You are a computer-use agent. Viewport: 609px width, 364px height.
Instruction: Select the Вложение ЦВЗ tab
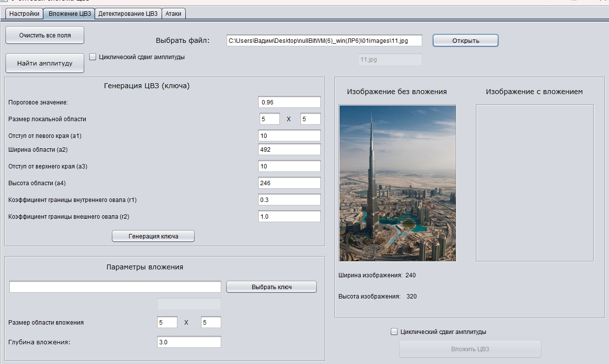tap(69, 14)
